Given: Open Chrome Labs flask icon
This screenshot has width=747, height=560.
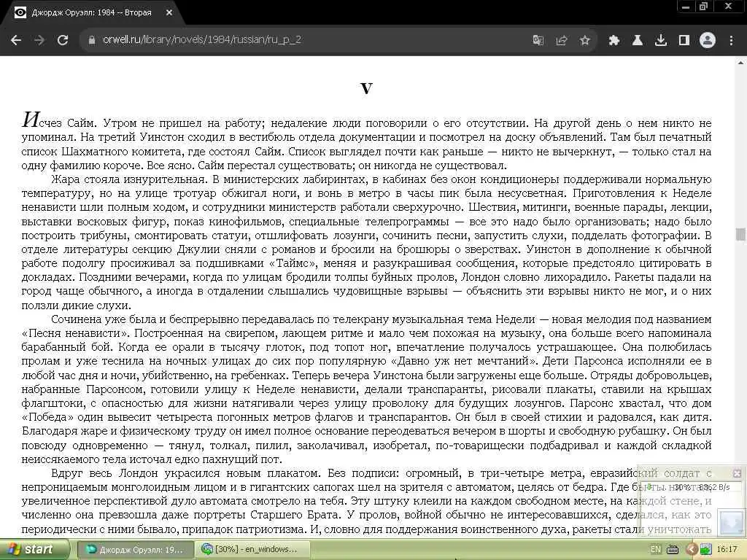Looking at the screenshot, I should pyautogui.click(x=637, y=40).
